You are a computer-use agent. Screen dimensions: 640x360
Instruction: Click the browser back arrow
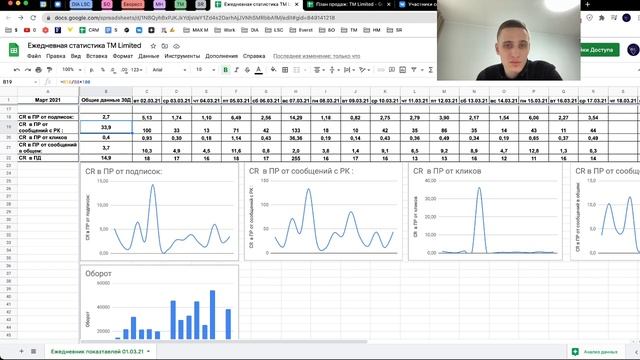9,18
